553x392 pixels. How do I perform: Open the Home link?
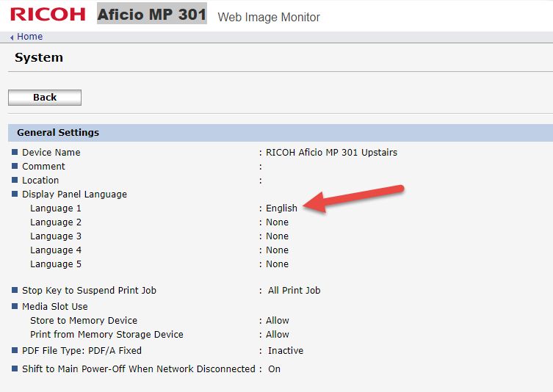(x=29, y=36)
